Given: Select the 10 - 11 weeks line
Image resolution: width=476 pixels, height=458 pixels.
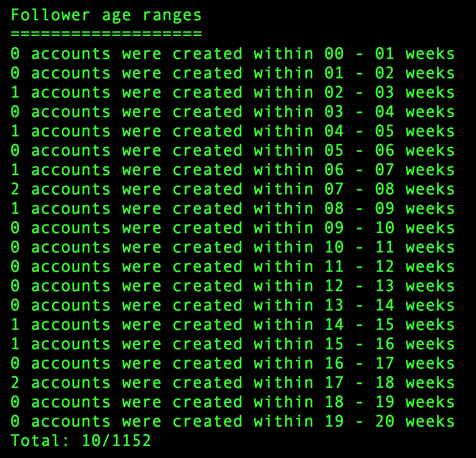Looking at the screenshot, I should click(x=233, y=247).
